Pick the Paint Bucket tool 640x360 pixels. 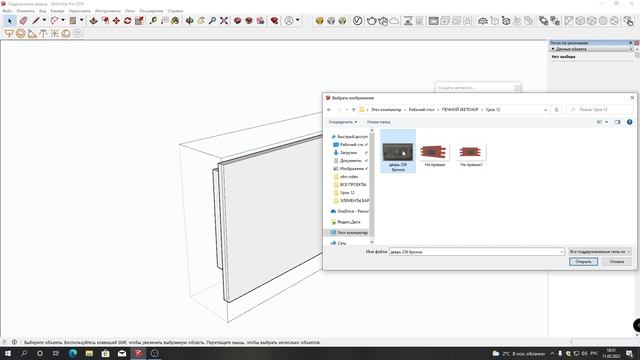coord(175,20)
